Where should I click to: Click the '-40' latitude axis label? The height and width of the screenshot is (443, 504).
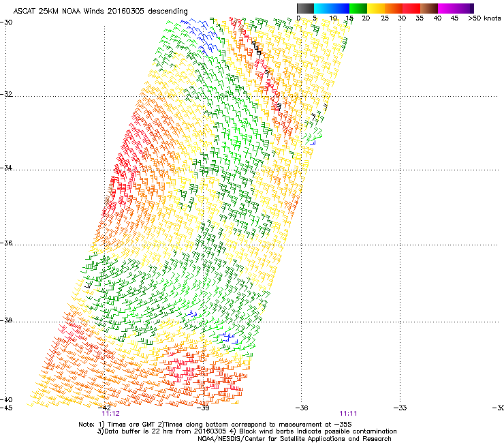click(6, 399)
